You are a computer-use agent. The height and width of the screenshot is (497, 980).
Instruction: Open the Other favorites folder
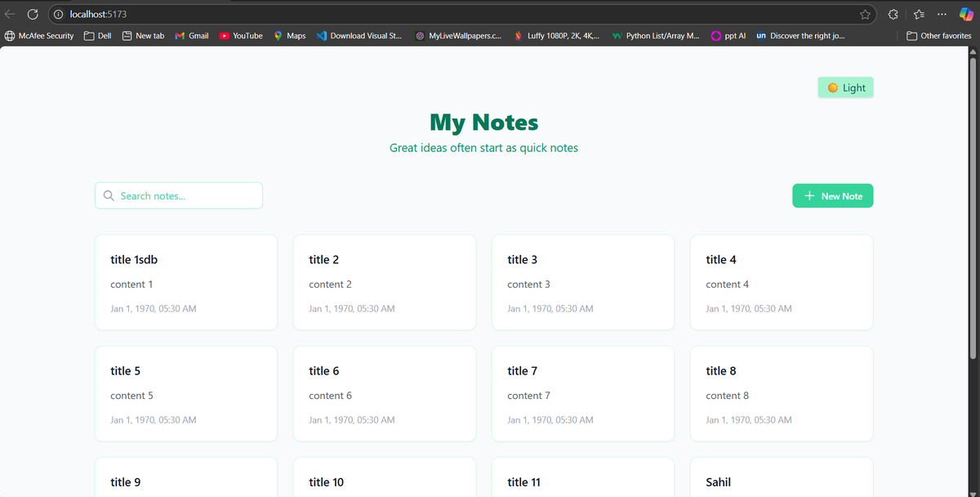[939, 36]
